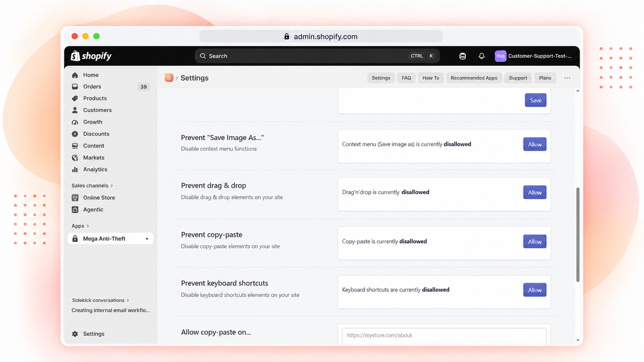Allow the Save Image As context menu
The image size is (644, 362).
535,144
